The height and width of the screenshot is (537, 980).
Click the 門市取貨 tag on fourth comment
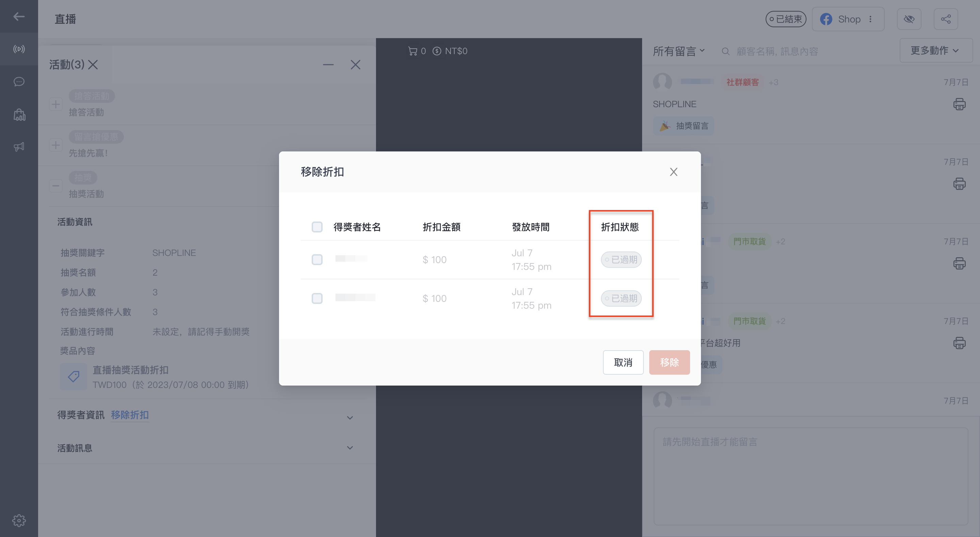coord(749,321)
